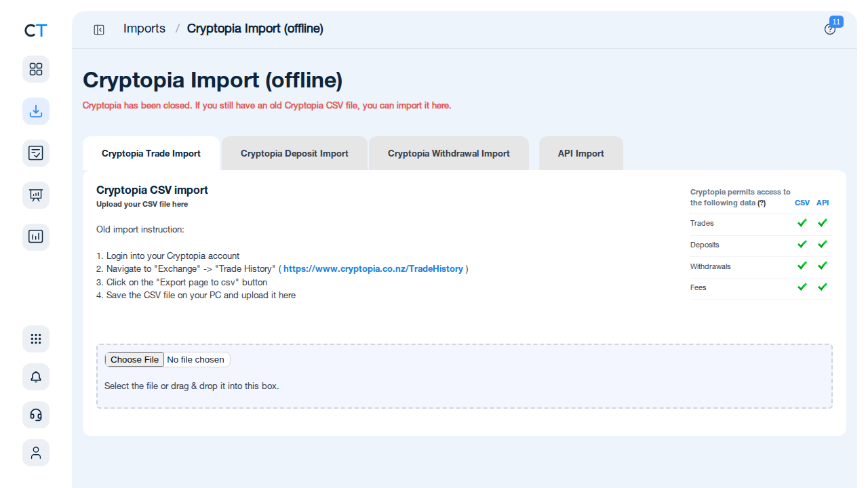Viewport: 868px width, 488px height.
Task: Click the Withdrawals row label
Action: (x=711, y=266)
